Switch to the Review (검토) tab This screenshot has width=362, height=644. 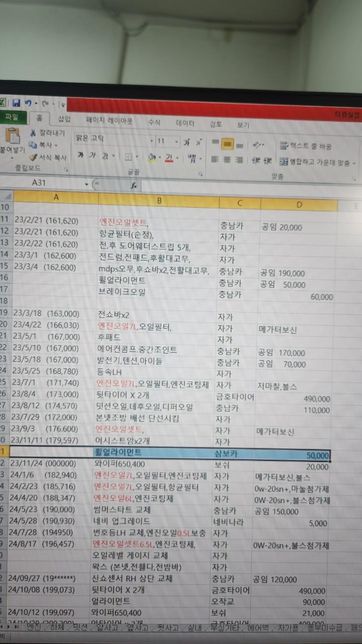[x=216, y=124]
